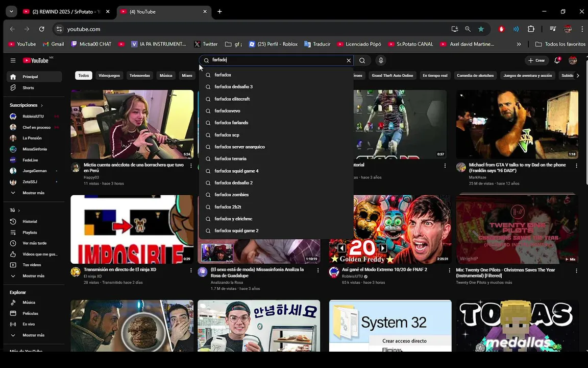The image size is (588, 368).
Task: Clear the search box with X
Action: (x=349, y=60)
